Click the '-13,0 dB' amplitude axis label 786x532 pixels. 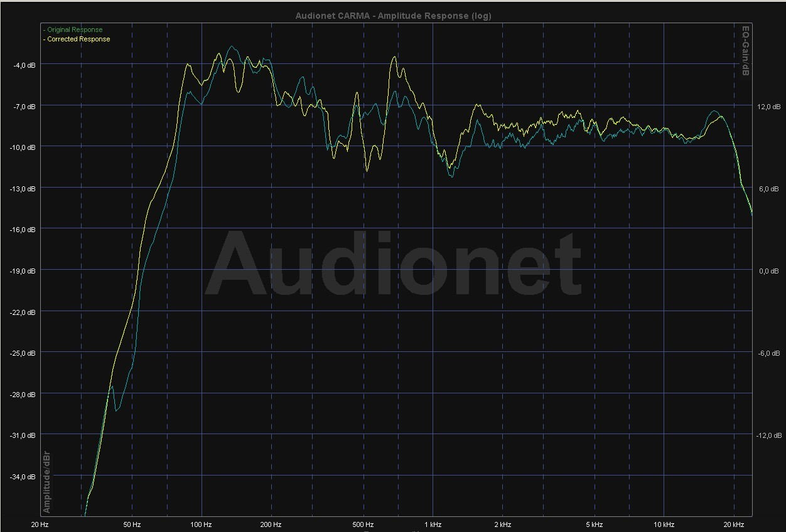[x=23, y=189]
